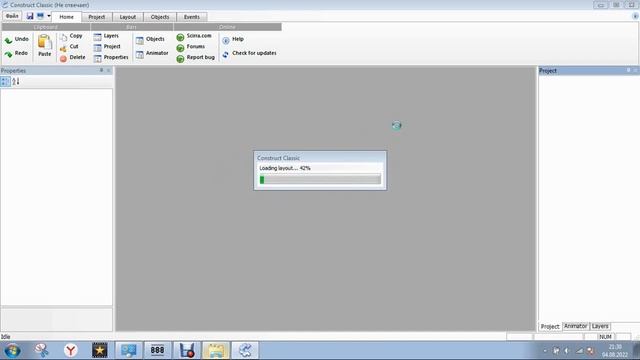Pin the Properties panel
The height and width of the screenshot is (360, 640).
[101, 71]
